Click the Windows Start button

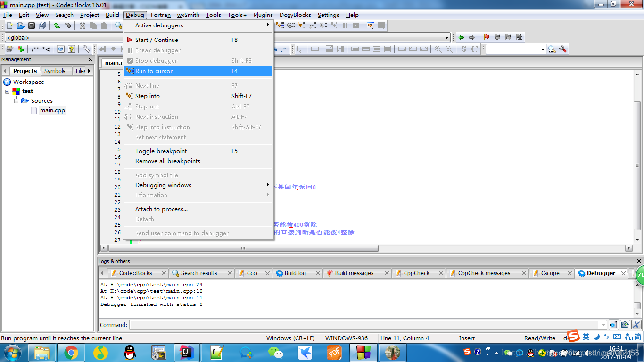[x=12, y=353]
